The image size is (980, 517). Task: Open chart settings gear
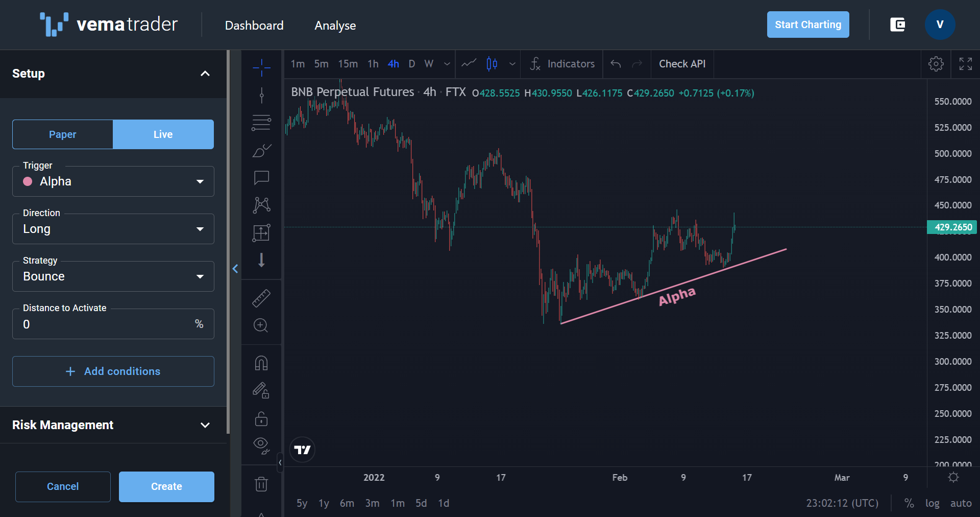click(x=936, y=64)
